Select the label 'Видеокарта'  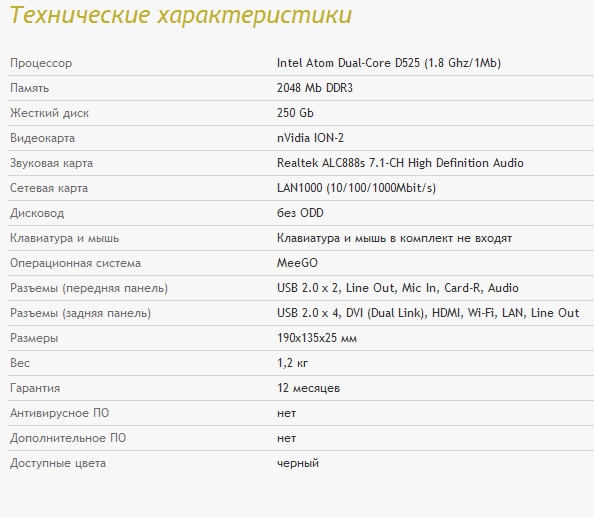point(42,138)
